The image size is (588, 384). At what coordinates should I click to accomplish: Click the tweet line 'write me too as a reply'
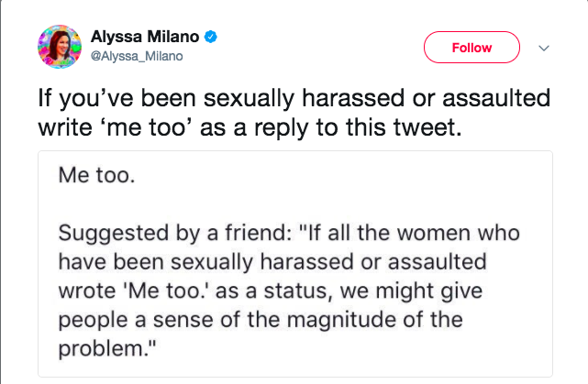click(x=250, y=127)
